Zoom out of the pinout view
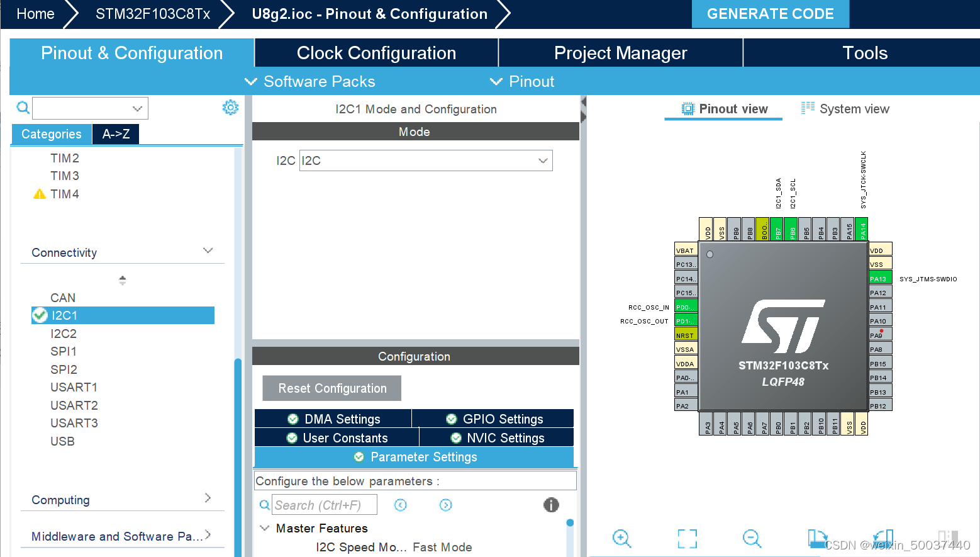Screen dimensions: 980x557 (x=752, y=538)
